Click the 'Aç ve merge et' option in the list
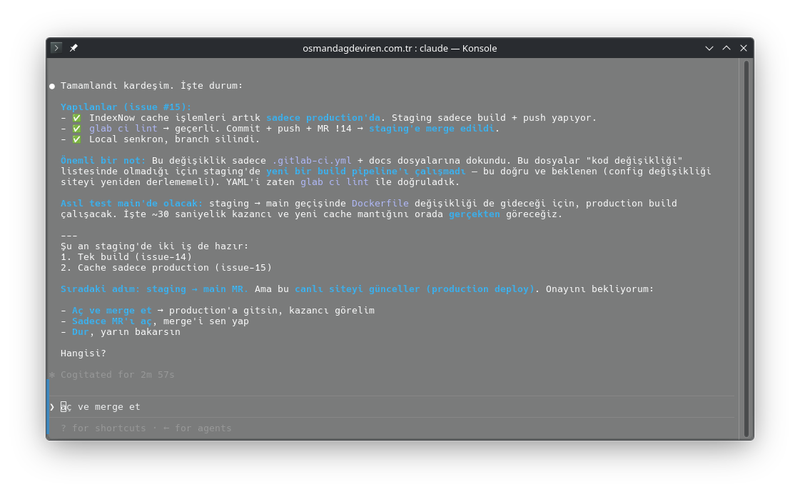This screenshot has height=495, width=800. [112, 310]
